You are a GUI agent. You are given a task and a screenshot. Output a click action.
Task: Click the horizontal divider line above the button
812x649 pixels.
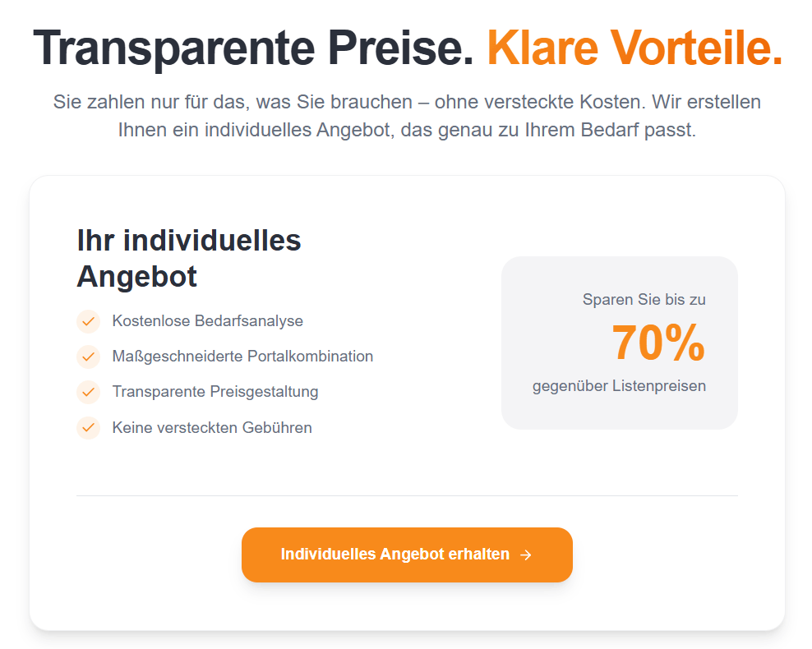[x=407, y=496]
